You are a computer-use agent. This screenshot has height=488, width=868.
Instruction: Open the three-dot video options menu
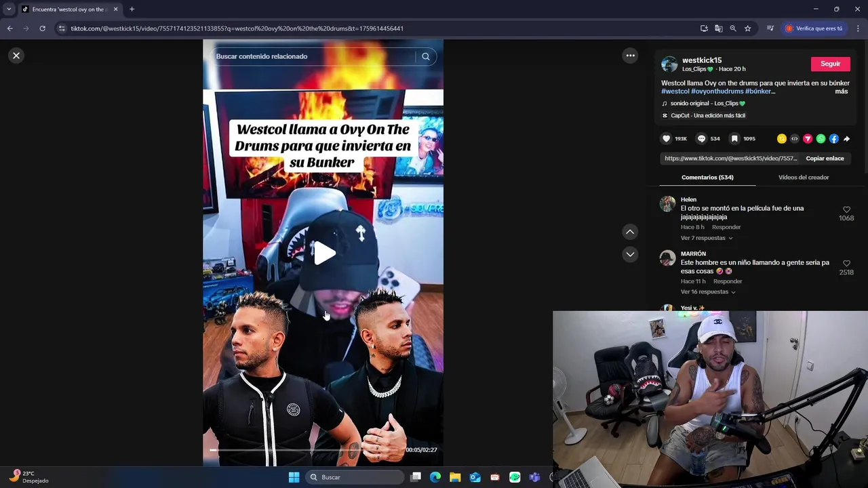point(630,56)
